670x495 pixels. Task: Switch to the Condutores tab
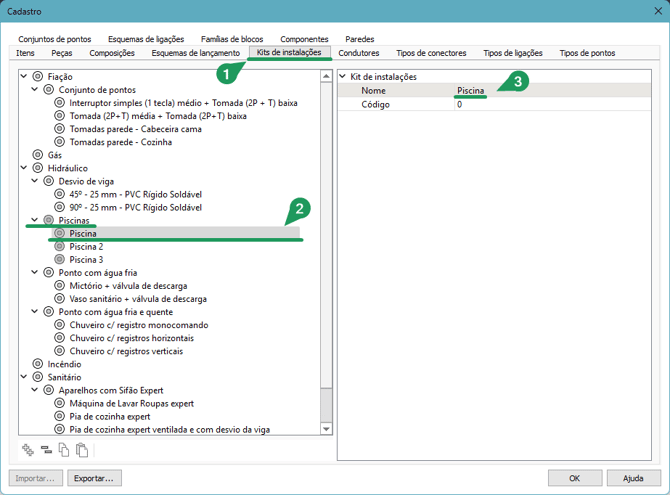tap(359, 53)
